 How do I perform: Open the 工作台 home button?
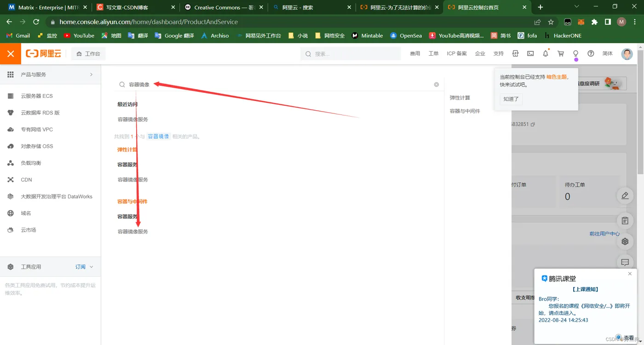[x=88, y=54]
